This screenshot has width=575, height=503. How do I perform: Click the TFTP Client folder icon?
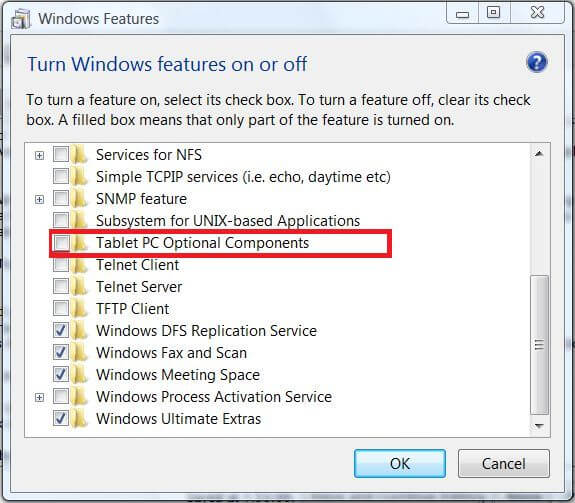79,308
